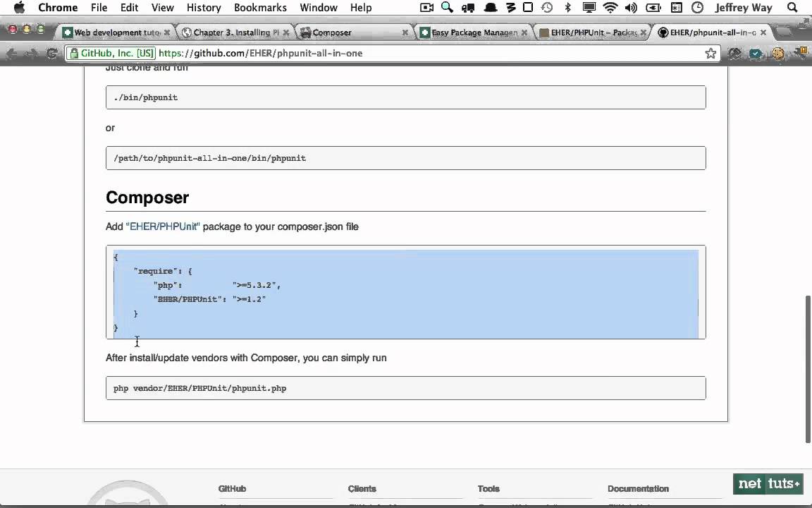Click the magnifier app icon in menu bar

[447, 7]
